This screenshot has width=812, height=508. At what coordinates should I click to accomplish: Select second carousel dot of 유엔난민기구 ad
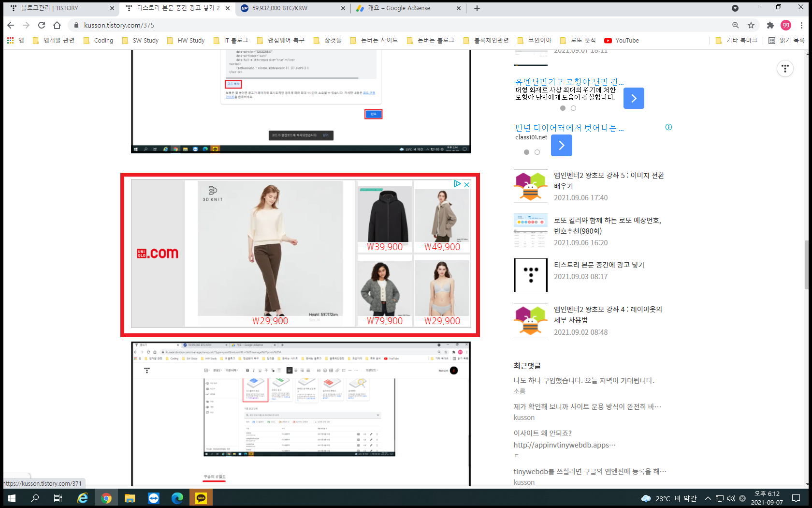(573, 108)
